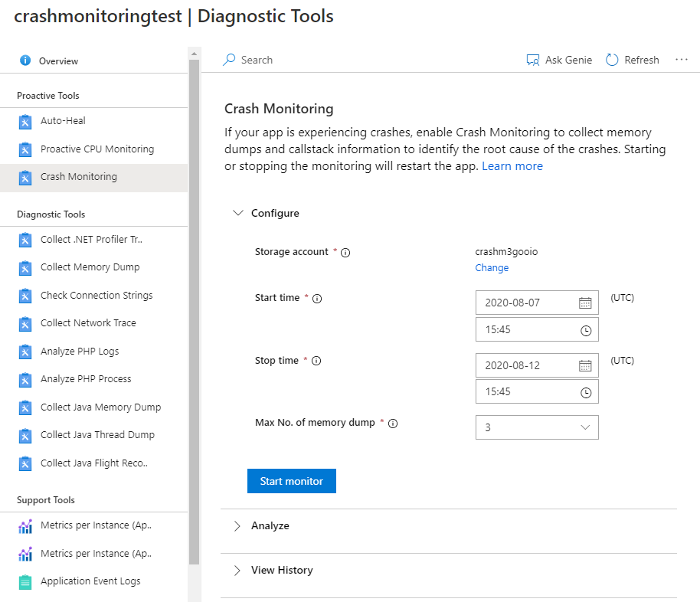700x602 pixels.
Task: Select Collect Memory Dump from sidebar
Action: click(90, 267)
